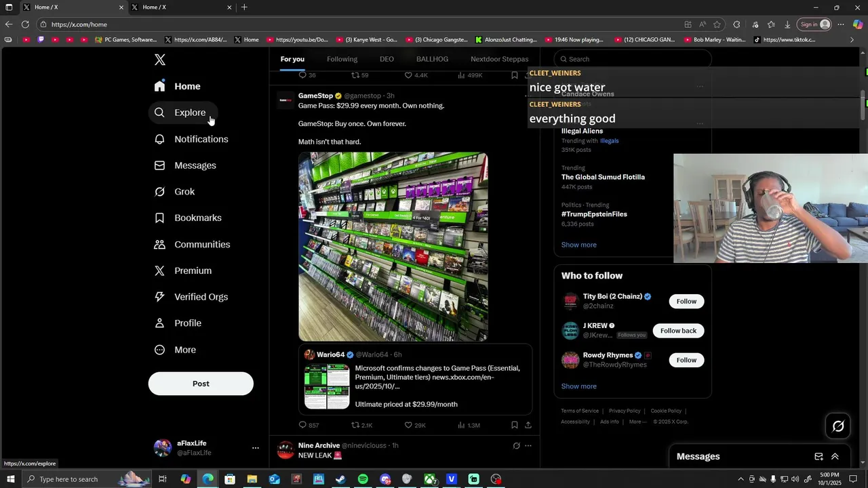The height and width of the screenshot is (488, 868).
Task: Open the quoted Wario64 post
Action: (x=415, y=379)
